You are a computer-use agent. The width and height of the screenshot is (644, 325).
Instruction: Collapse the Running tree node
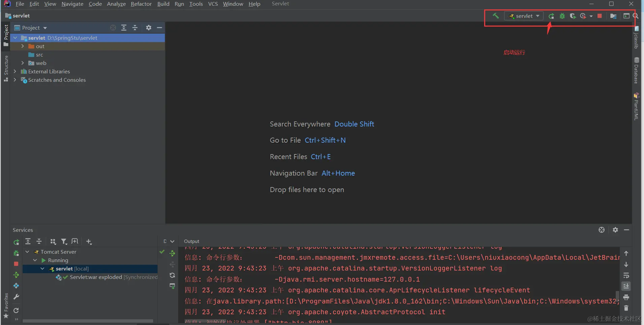tap(35, 260)
